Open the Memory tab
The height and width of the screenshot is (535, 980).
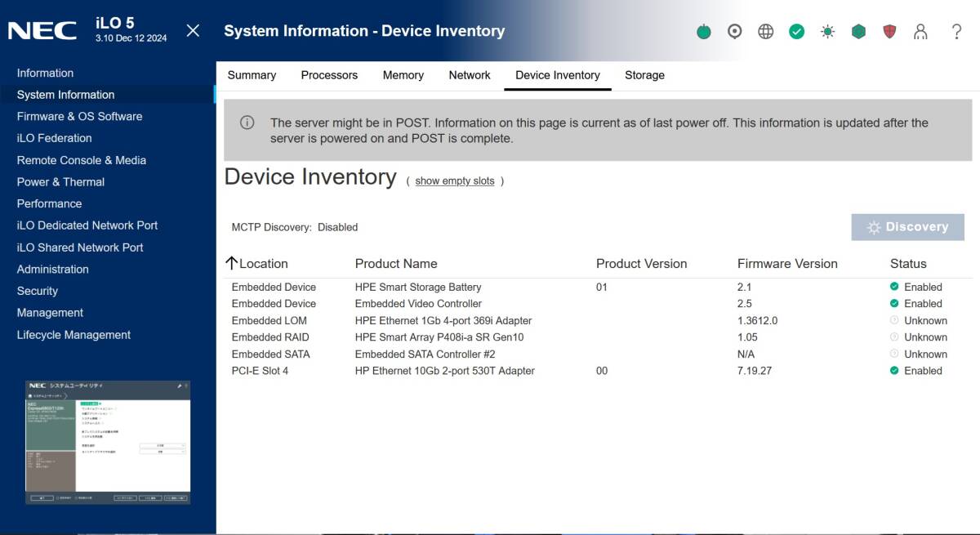point(403,75)
